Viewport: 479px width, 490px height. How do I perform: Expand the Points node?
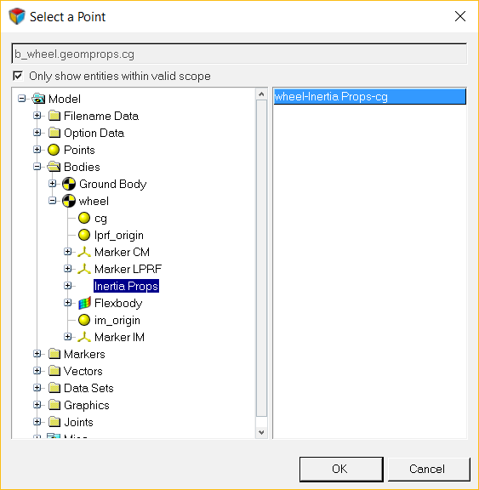coord(37,150)
